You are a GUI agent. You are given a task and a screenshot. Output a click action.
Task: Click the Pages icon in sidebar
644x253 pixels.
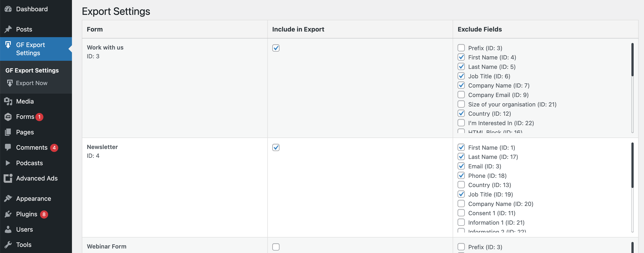click(x=8, y=132)
